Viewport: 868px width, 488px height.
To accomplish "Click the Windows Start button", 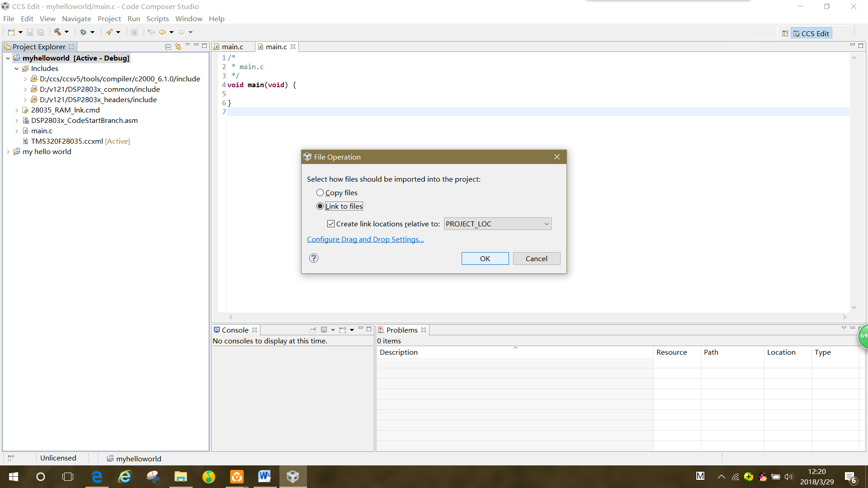I will click(x=14, y=477).
